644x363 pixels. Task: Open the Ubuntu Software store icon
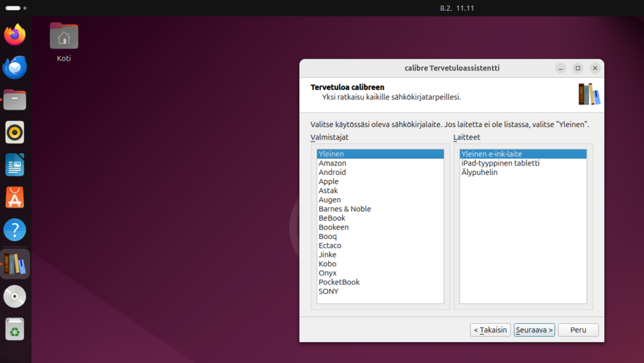[15, 198]
